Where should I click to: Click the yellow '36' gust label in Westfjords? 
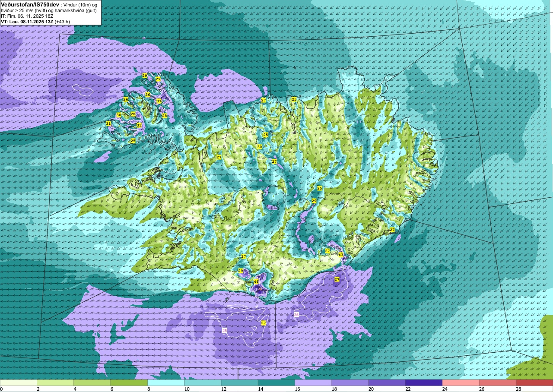(x=148, y=95)
